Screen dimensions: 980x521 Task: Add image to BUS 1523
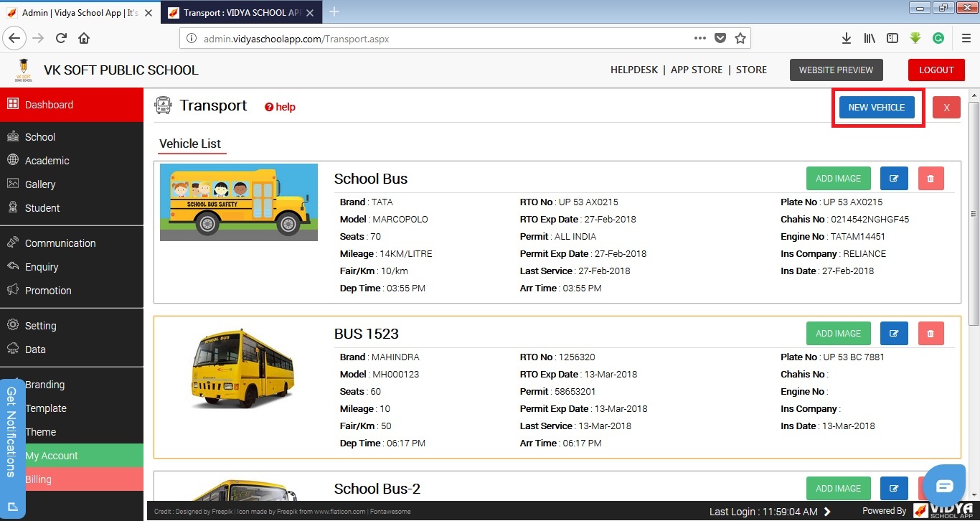pyautogui.click(x=838, y=334)
